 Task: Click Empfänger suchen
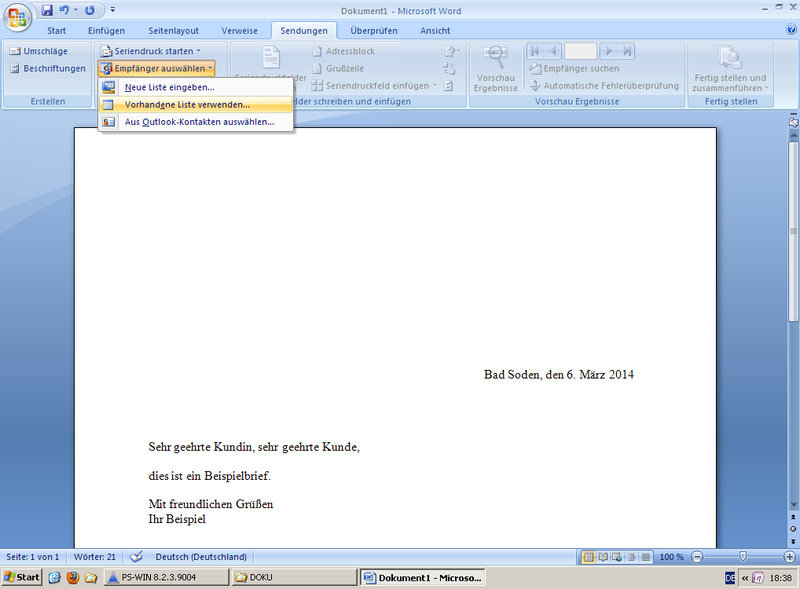(574, 68)
